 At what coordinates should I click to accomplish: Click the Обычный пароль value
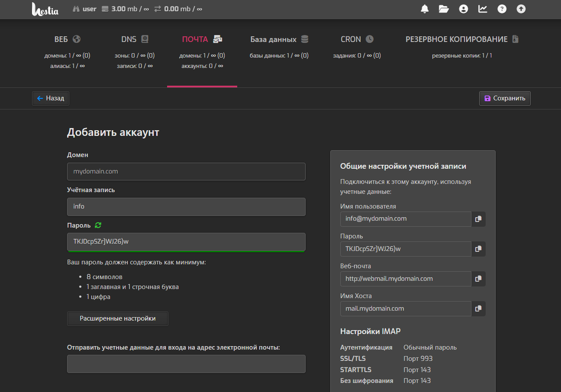click(x=430, y=347)
